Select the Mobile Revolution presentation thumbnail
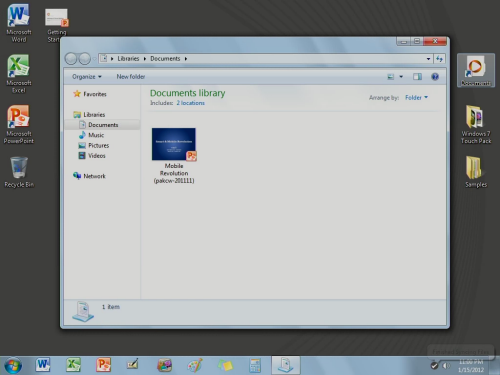The image size is (500, 375). point(174,144)
